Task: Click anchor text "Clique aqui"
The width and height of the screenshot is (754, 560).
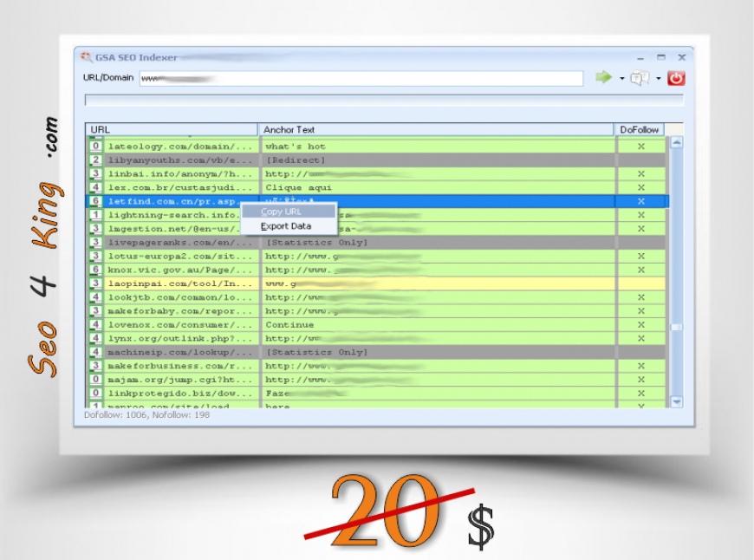Action: tap(298, 187)
